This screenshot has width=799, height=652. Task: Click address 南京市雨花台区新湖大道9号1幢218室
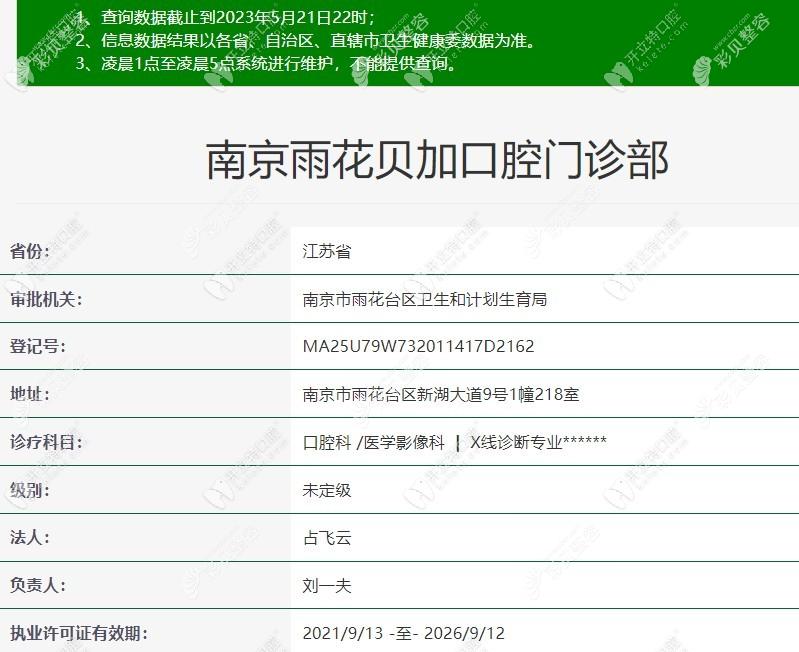pyautogui.click(x=441, y=394)
